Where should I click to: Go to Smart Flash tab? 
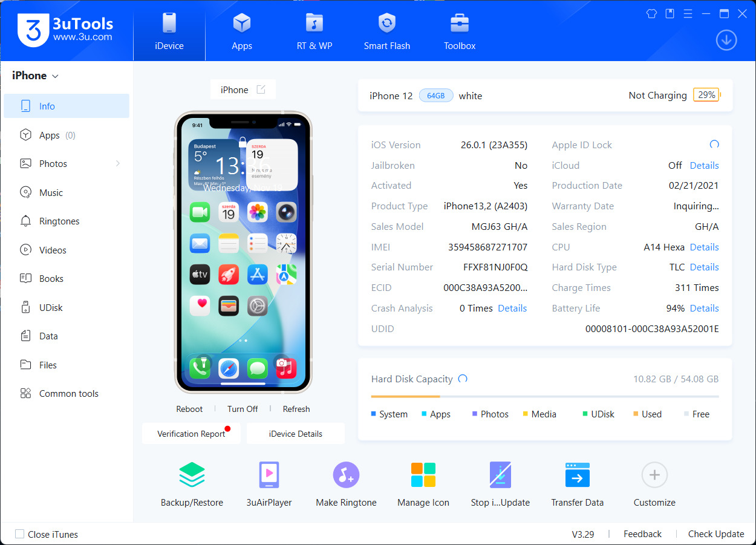(387, 31)
